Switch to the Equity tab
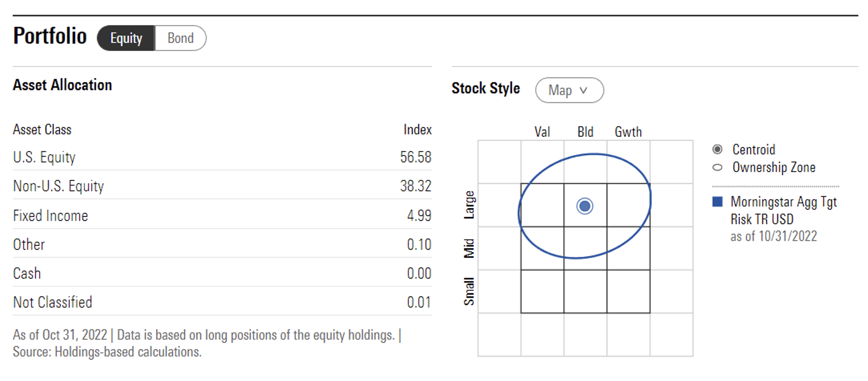The width and height of the screenshot is (868, 381). click(126, 38)
